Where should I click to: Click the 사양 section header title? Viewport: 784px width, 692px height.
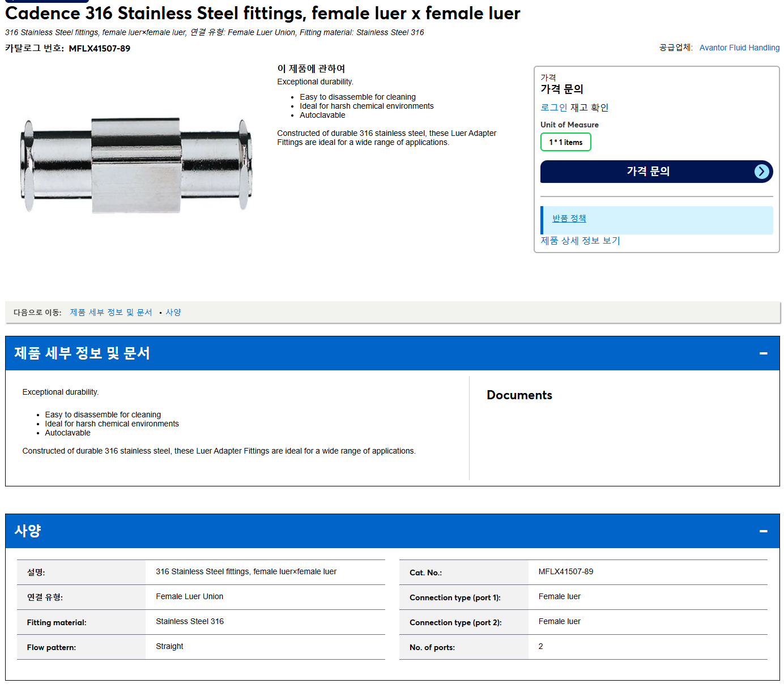click(28, 531)
